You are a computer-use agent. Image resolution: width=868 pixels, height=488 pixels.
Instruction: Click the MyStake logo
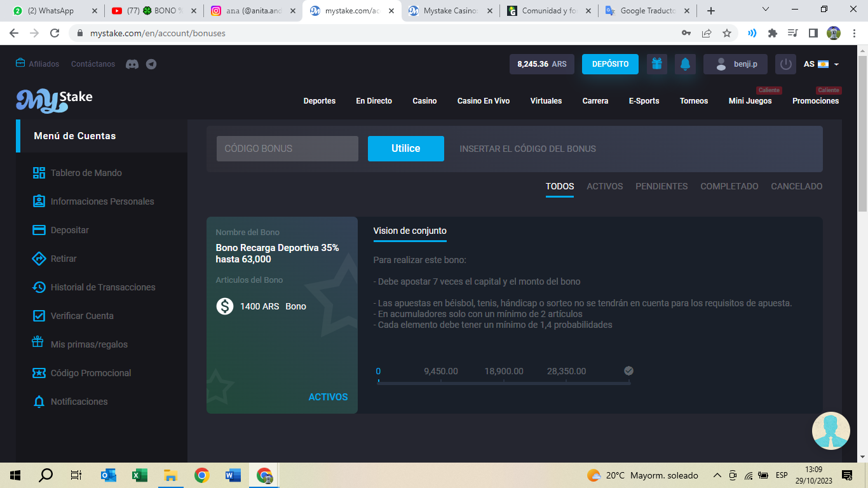[55, 100]
